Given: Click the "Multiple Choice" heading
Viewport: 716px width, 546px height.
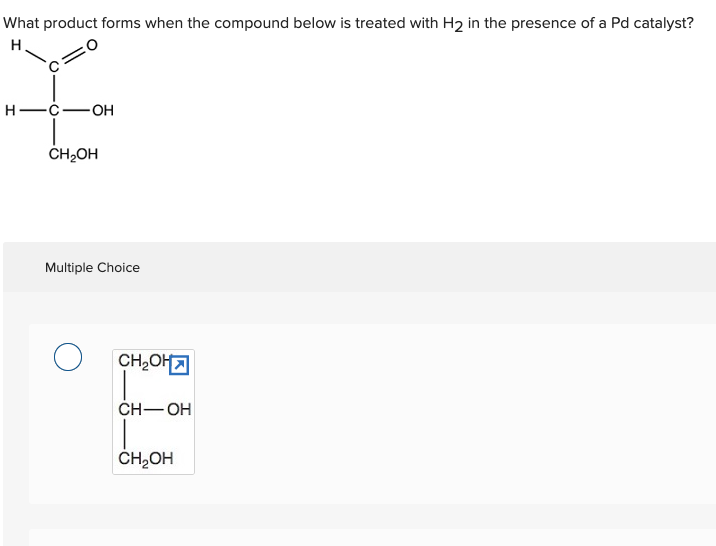Looking at the screenshot, I should (x=92, y=268).
